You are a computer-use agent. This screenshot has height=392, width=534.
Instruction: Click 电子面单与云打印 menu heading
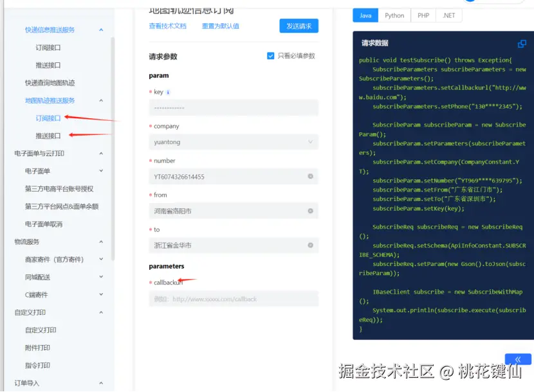pos(39,154)
